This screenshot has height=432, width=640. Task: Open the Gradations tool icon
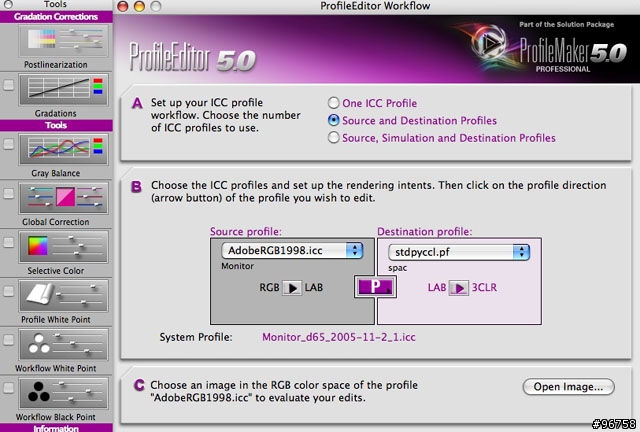tap(63, 89)
